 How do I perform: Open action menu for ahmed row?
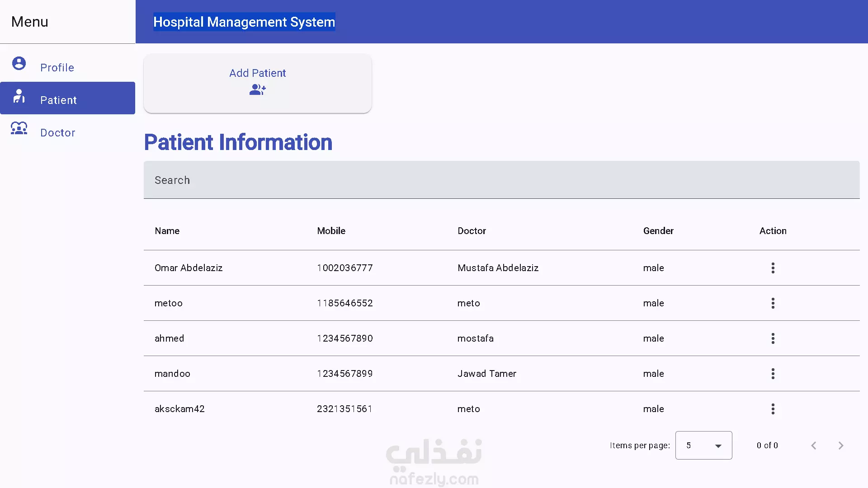pyautogui.click(x=773, y=338)
